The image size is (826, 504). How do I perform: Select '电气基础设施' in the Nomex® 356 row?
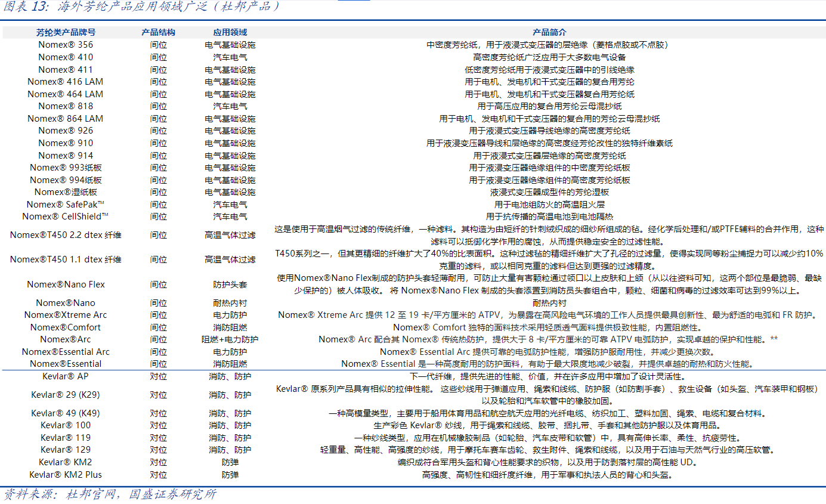coord(230,45)
